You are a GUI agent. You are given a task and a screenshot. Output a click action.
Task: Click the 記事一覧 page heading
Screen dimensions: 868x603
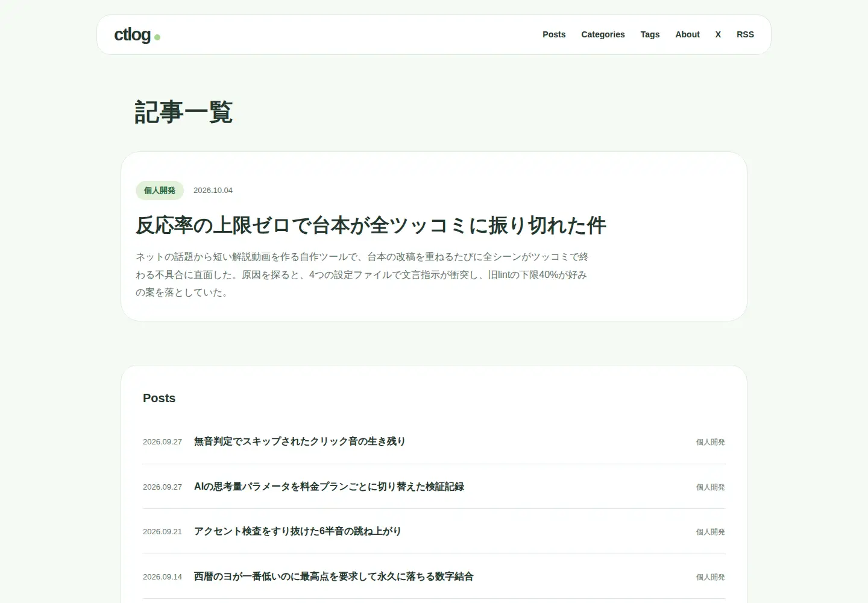pos(183,112)
